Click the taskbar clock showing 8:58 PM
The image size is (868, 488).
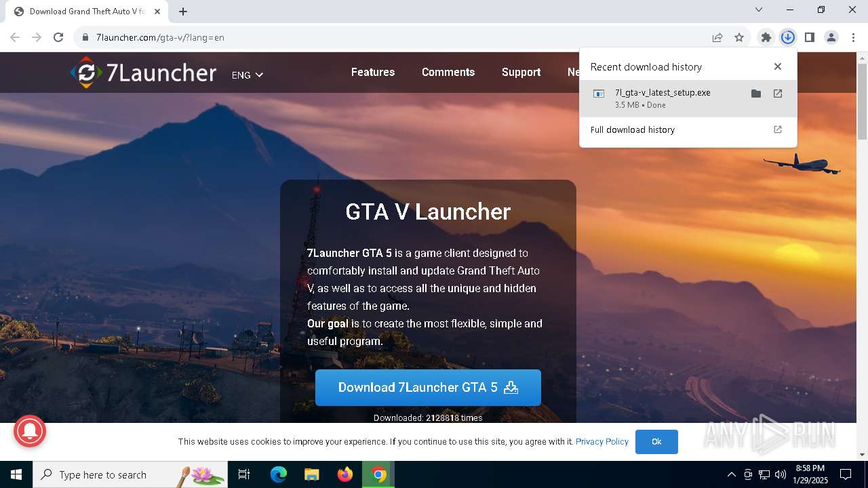[810, 474]
